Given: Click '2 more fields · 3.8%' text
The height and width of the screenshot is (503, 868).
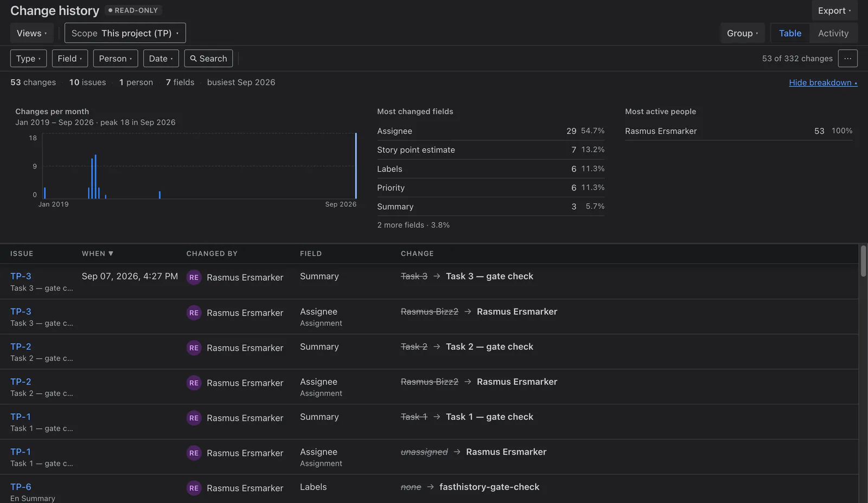Looking at the screenshot, I should coord(413,225).
